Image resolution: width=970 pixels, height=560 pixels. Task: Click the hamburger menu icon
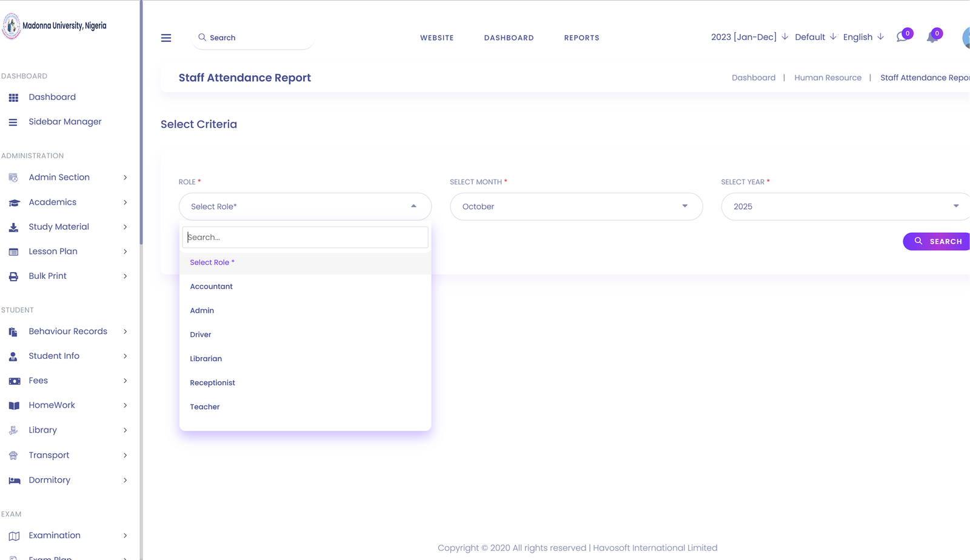pos(166,38)
